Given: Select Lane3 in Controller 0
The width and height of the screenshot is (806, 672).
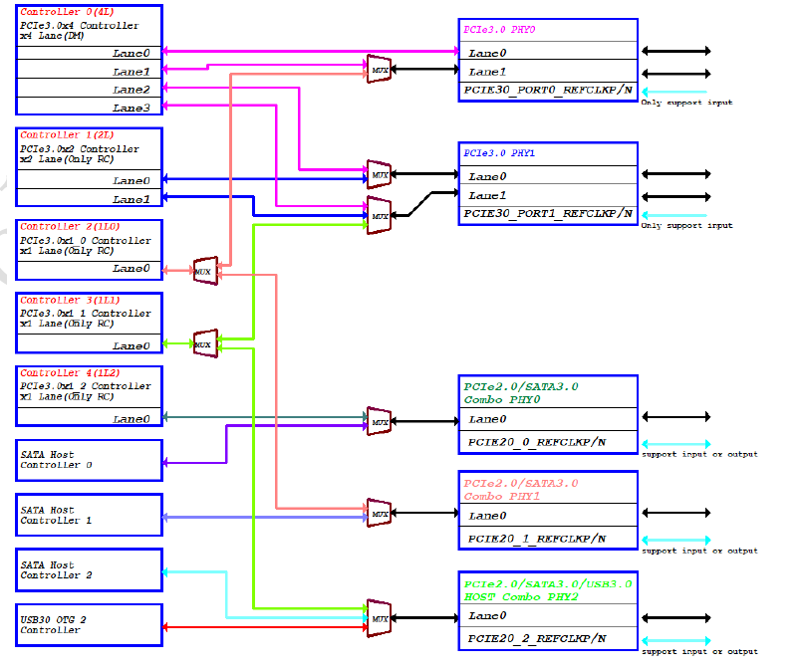Looking at the screenshot, I should click(x=132, y=108).
